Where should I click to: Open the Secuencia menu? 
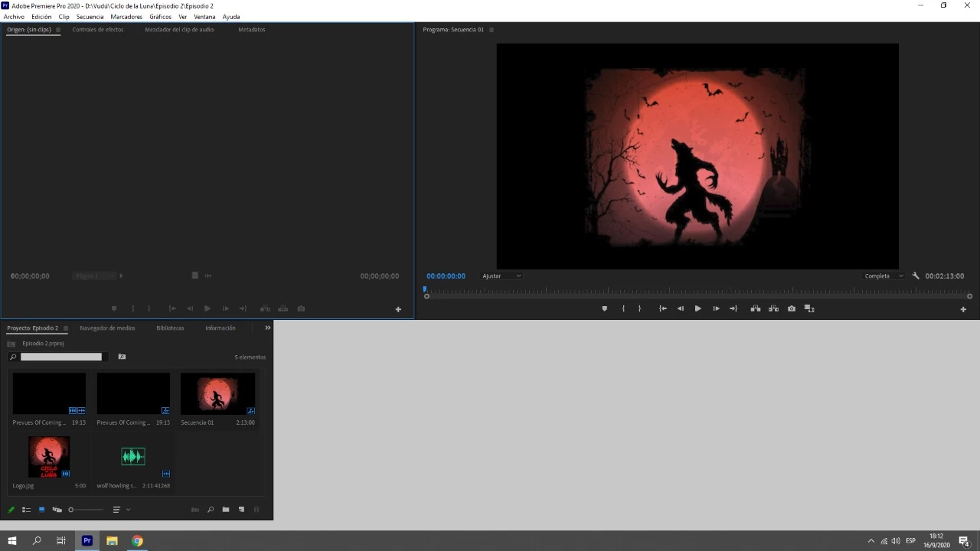(90, 17)
